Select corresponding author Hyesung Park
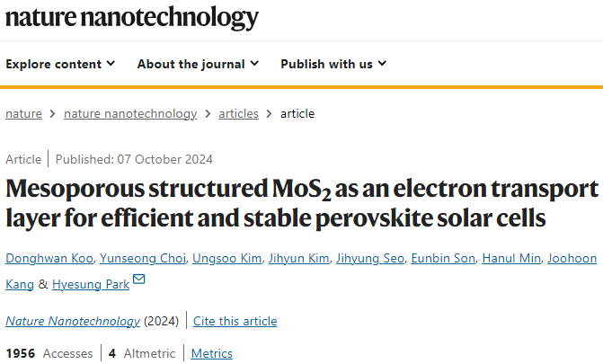The height and width of the screenshot is (364, 603). (91, 284)
